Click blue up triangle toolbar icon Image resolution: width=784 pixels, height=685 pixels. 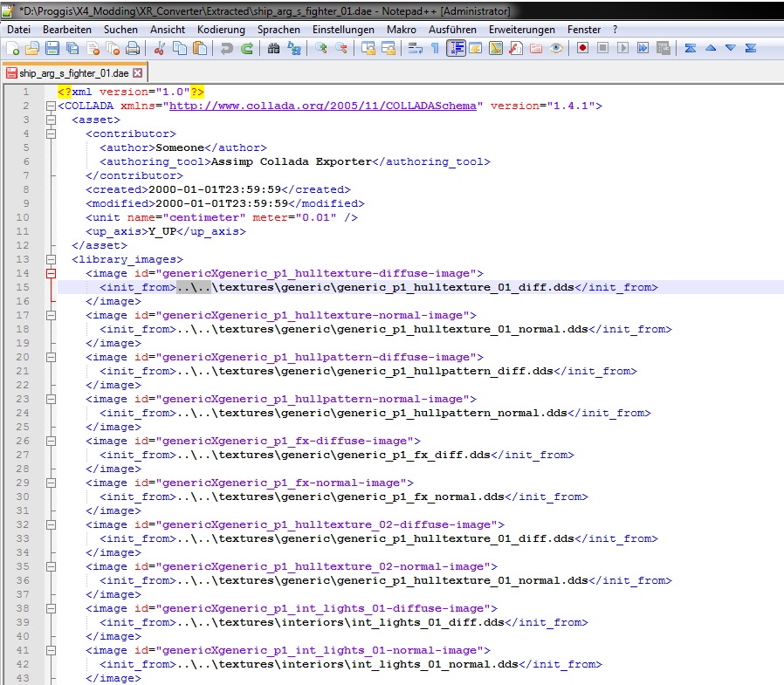point(711,49)
